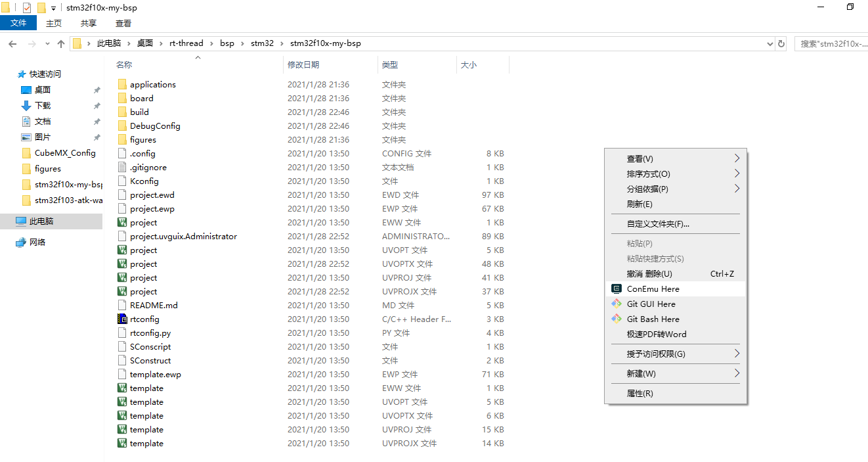Choose 属性(R) from context menu
This screenshot has height=462, width=868.
676,393
